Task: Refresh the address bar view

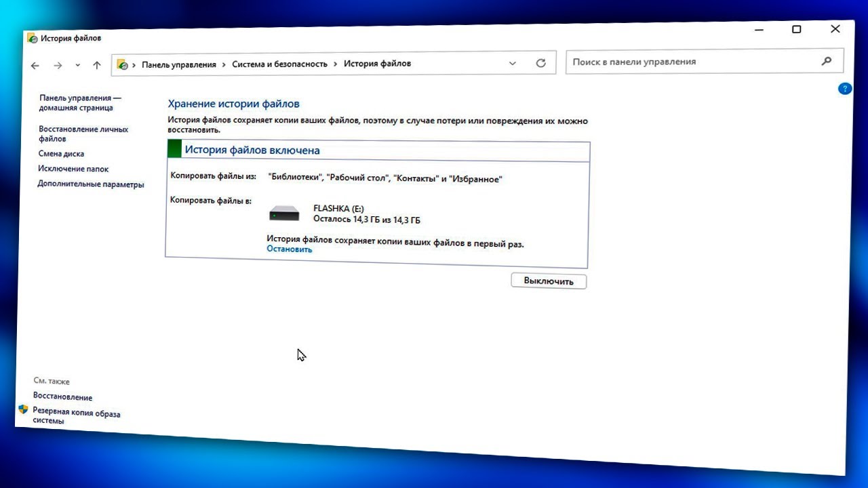Action: pos(540,62)
